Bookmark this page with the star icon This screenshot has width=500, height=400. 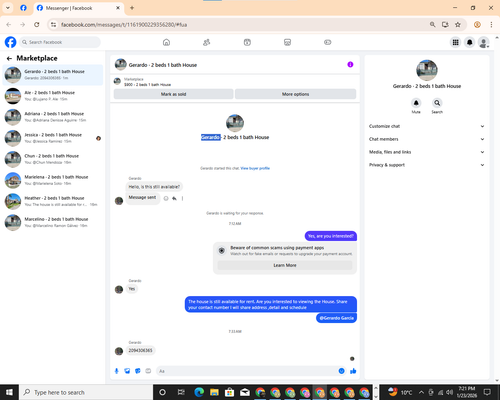(458, 25)
